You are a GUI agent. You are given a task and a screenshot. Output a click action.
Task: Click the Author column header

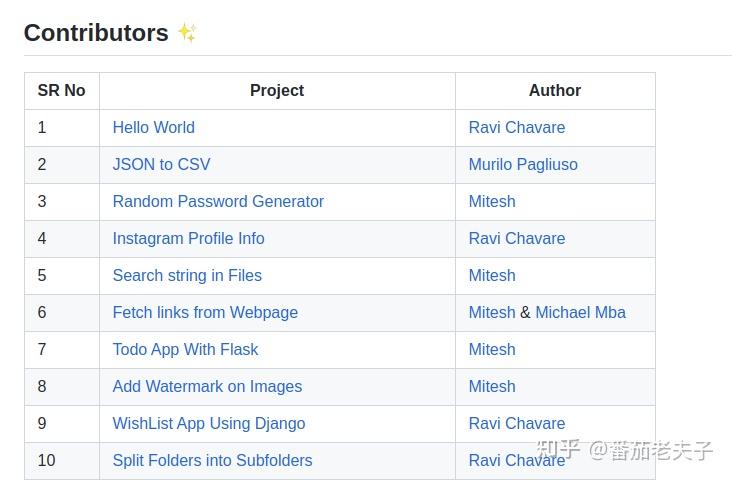(x=555, y=90)
